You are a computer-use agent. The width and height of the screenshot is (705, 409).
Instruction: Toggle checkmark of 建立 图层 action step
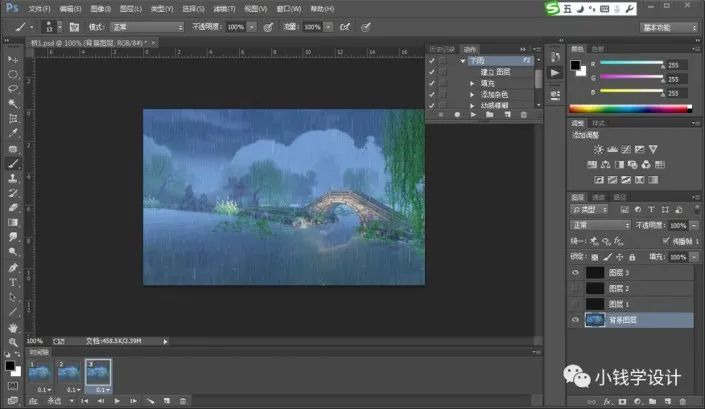pos(432,72)
